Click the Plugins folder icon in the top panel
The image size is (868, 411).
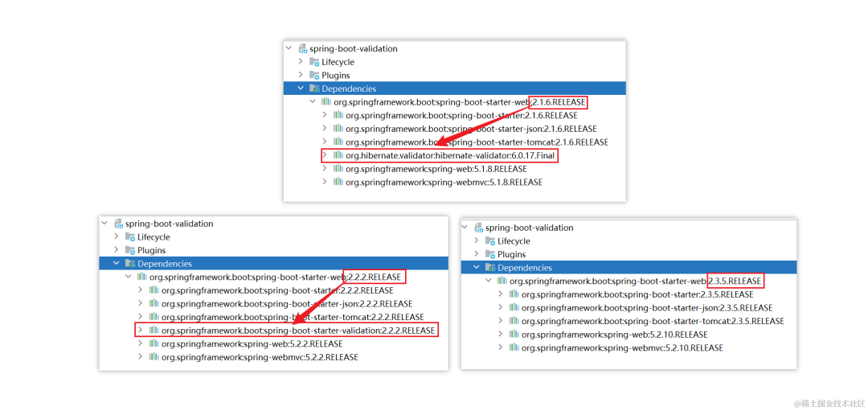click(314, 76)
